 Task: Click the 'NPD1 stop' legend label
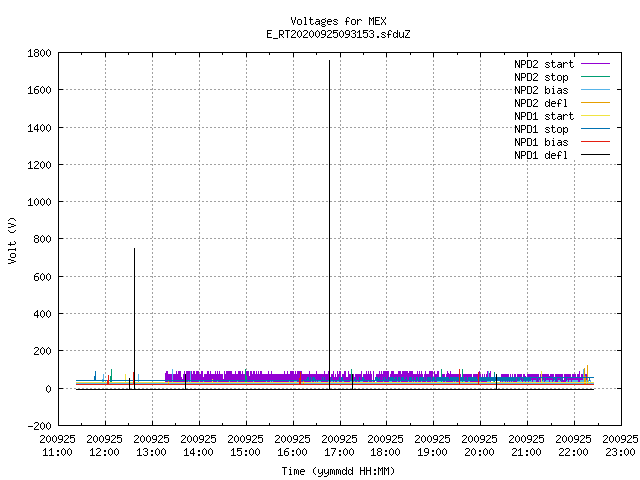click(541, 129)
